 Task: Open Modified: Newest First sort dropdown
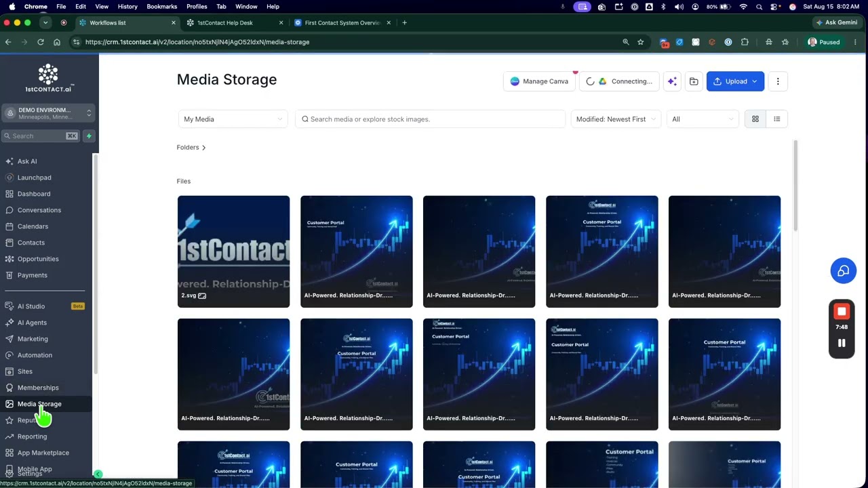tap(616, 119)
